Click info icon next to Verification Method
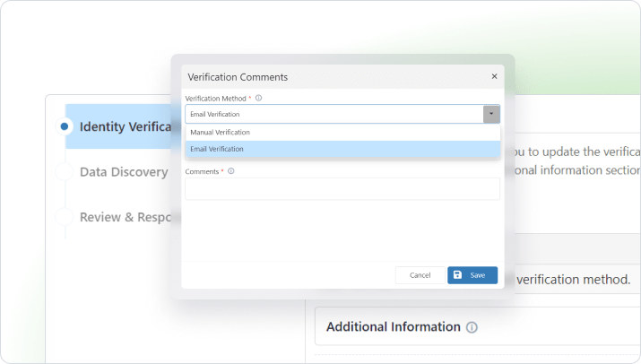Viewport: 641px width, 364px height. tap(258, 98)
